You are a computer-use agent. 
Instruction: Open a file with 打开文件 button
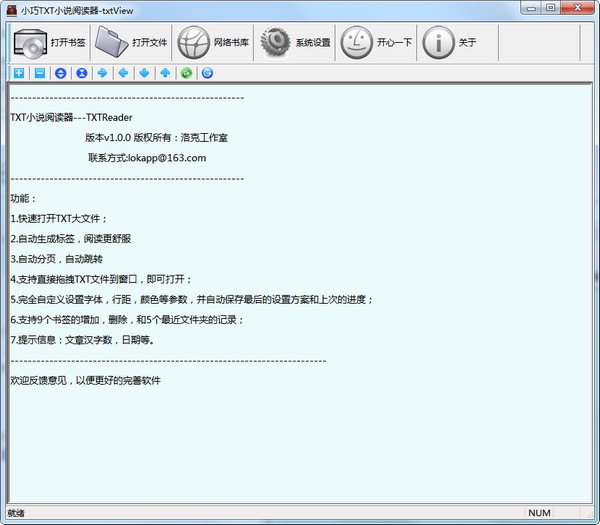pos(132,42)
